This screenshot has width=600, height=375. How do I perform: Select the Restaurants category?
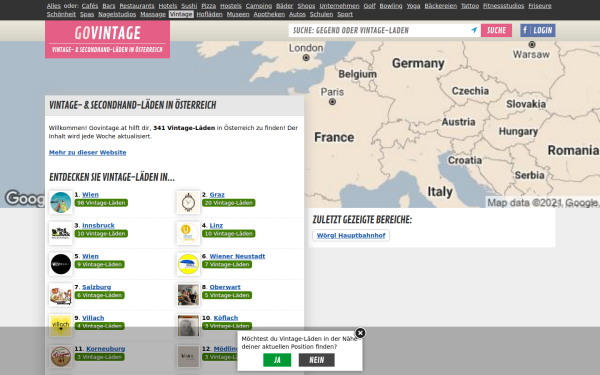point(137,6)
